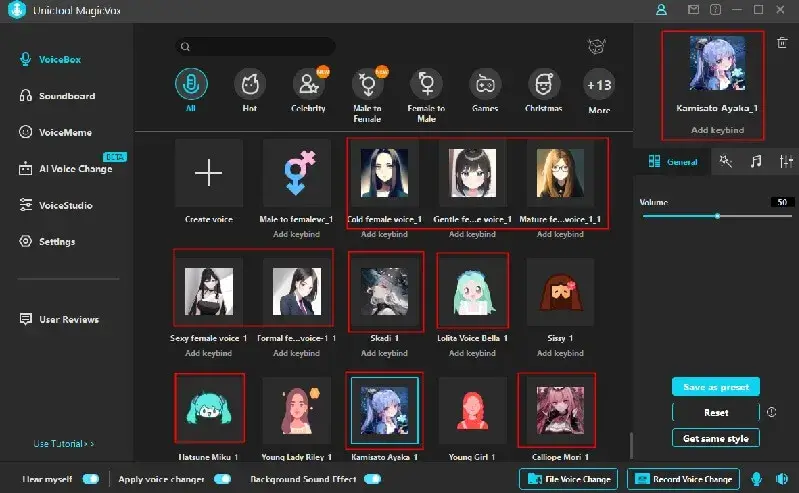Viewport: 799px width, 493px height.
Task: Select the Young Girl voice avatar
Action: click(x=472, y=410)
